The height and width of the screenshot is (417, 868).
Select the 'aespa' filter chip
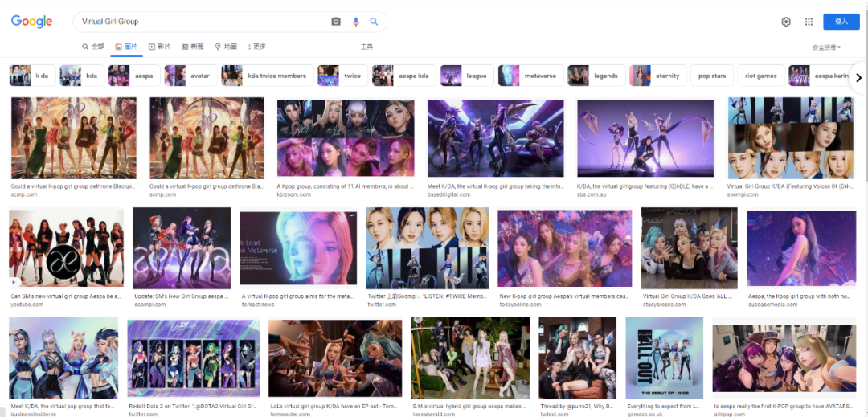[x=134, y=76]
